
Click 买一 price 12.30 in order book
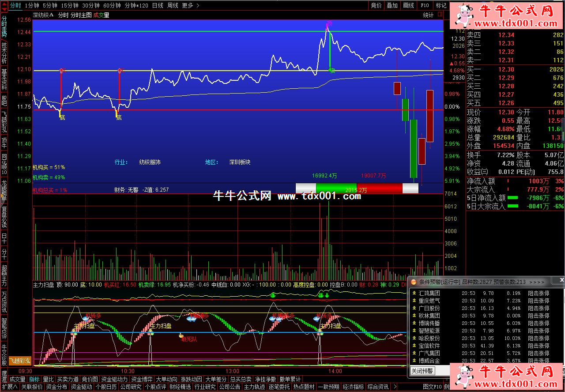pos(506,69)
